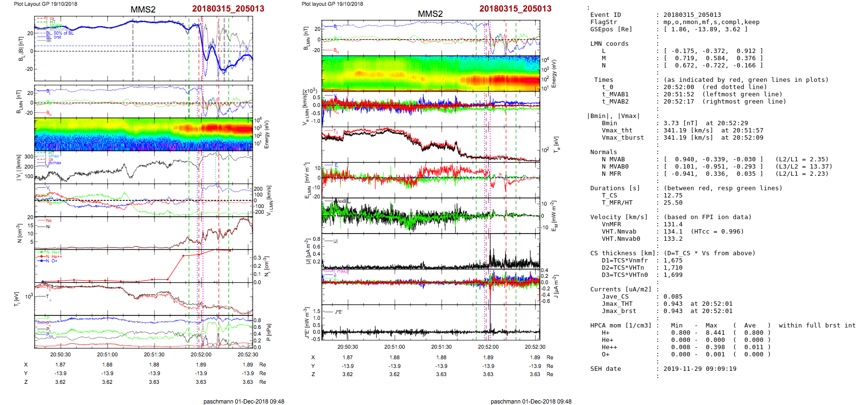The width and height of the screenshot is (868, 405).
Task: Select the left plot's energy spectrogram panel
Action: coord(143,134)
